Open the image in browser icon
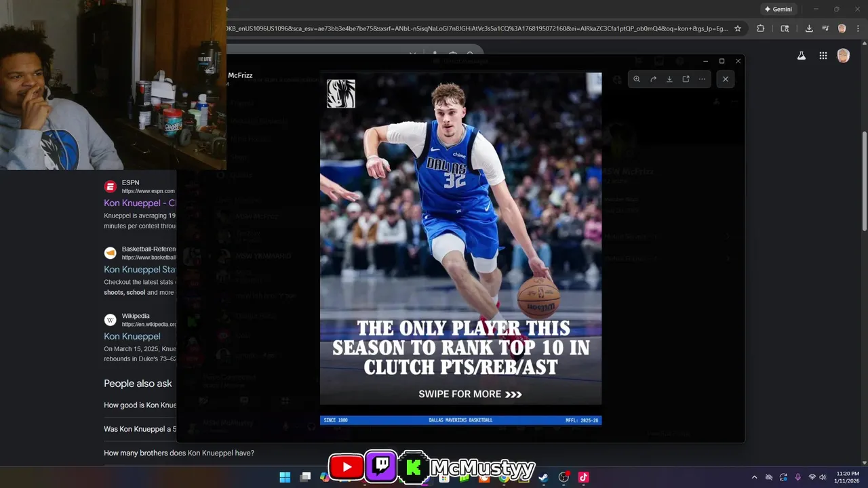This screenshot has width=868, height=488. (x=686, y=79)
